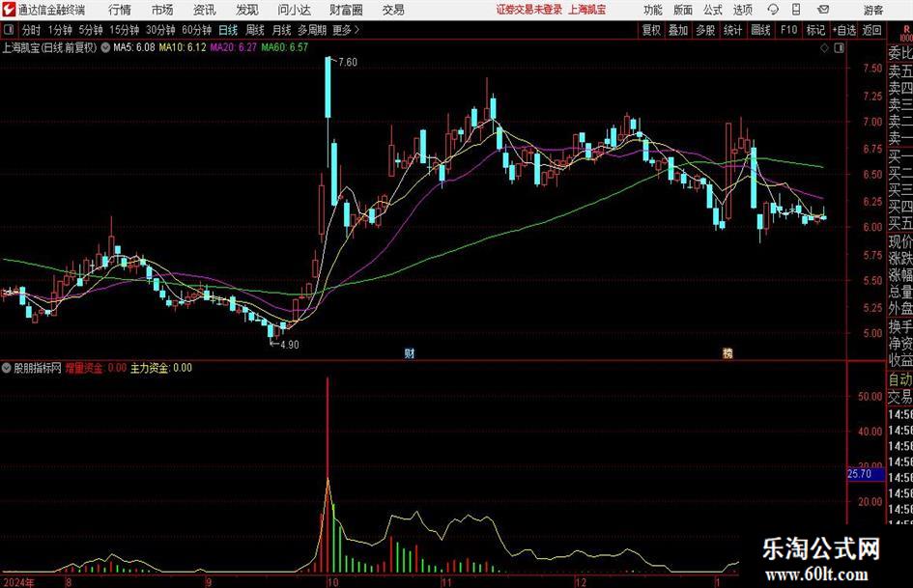Click the red 上海凯宝 stock name link
The height and width of the screenshot is (588, 913).
tap(587, 10)
